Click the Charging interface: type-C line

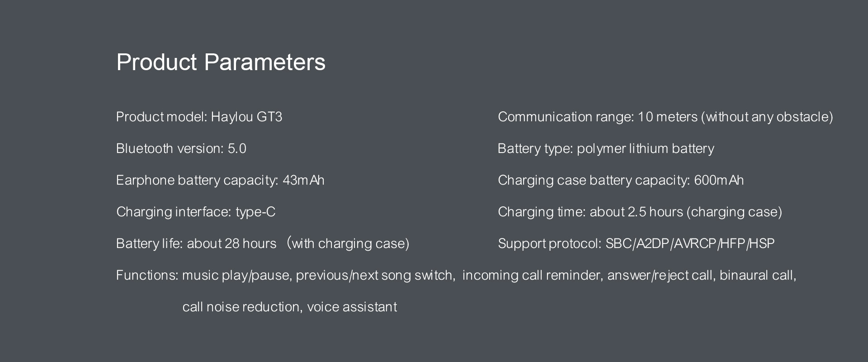pyautogui.click(x=196, y=212)
